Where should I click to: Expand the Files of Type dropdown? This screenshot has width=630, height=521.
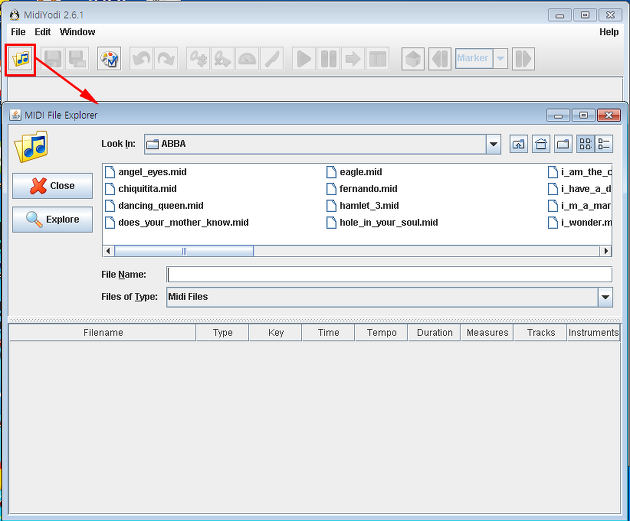pos(605,298)
